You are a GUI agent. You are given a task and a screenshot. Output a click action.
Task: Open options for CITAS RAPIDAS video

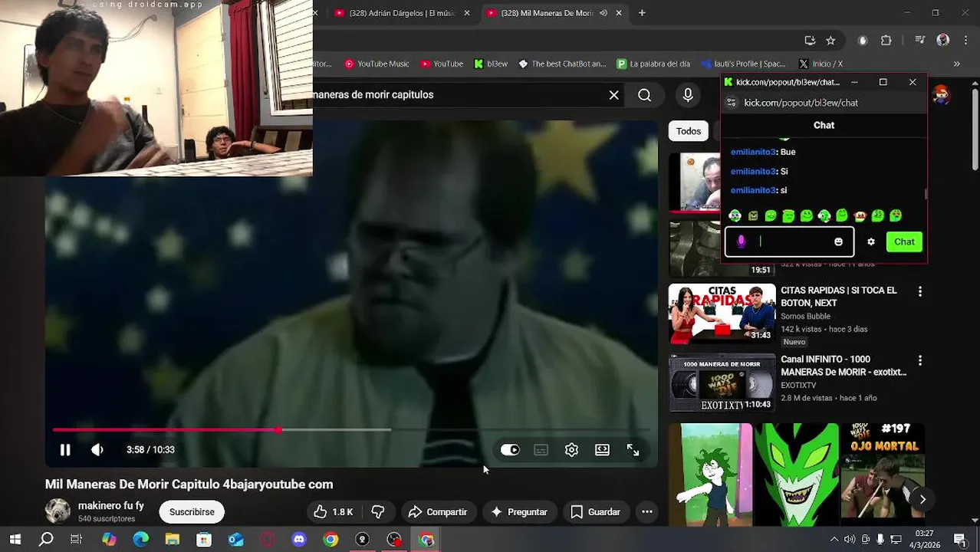pos(920,291)
